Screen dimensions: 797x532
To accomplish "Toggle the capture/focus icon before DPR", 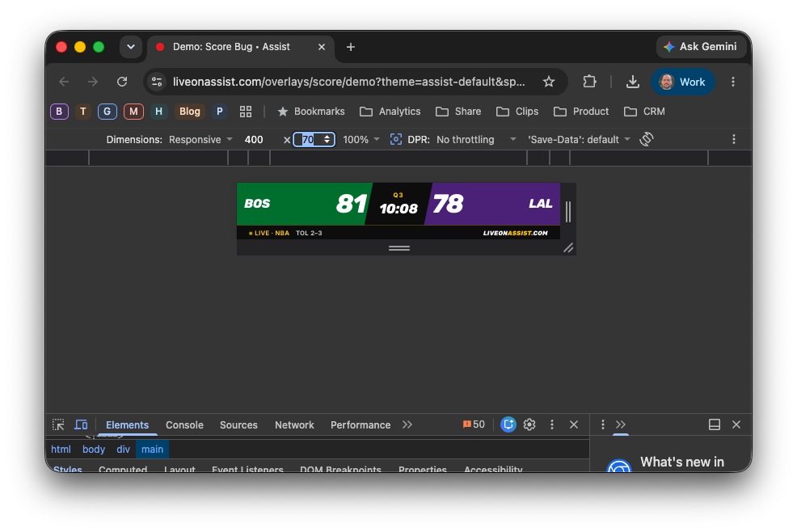I will [x=396, y=139].
